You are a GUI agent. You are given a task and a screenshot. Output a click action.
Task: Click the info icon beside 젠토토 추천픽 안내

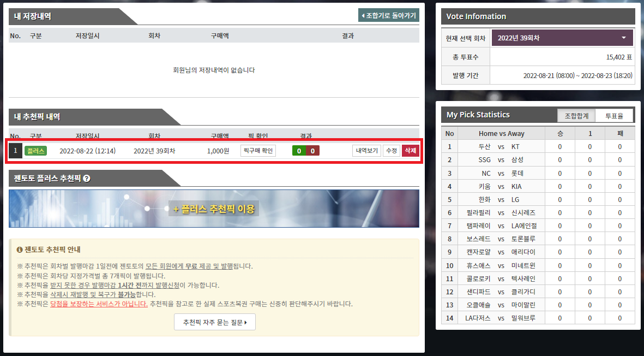click(x=19, y=250)
